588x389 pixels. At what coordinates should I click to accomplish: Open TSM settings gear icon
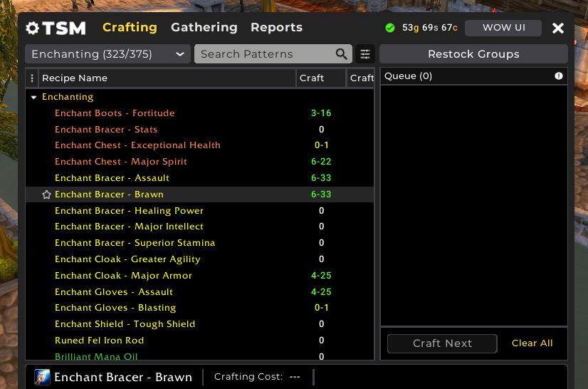point(32,28)
